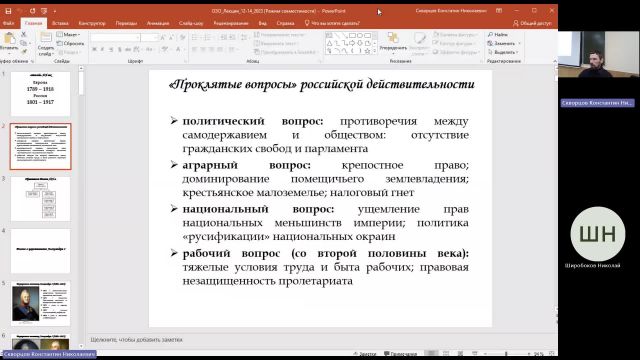The height and width of the screenshot is (360, 640).
Task: Open customize quick access toolbar dropdown
Action: 55,11
